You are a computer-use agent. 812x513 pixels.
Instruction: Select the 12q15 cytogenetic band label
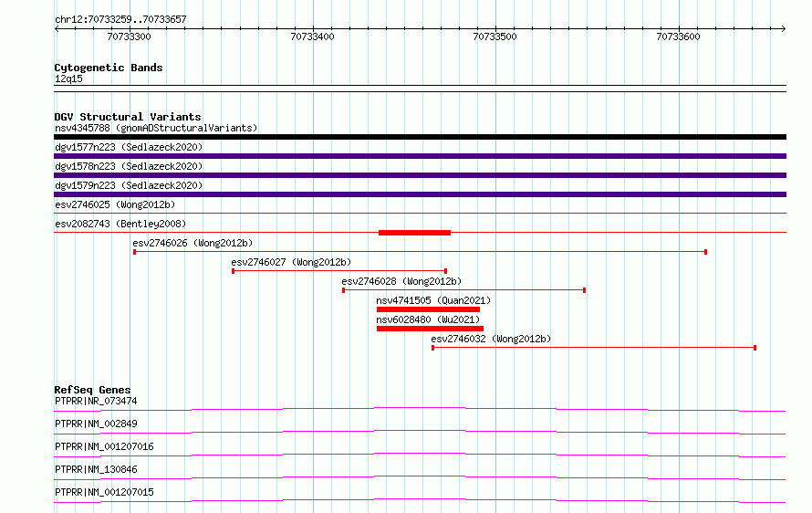[68, 79]
